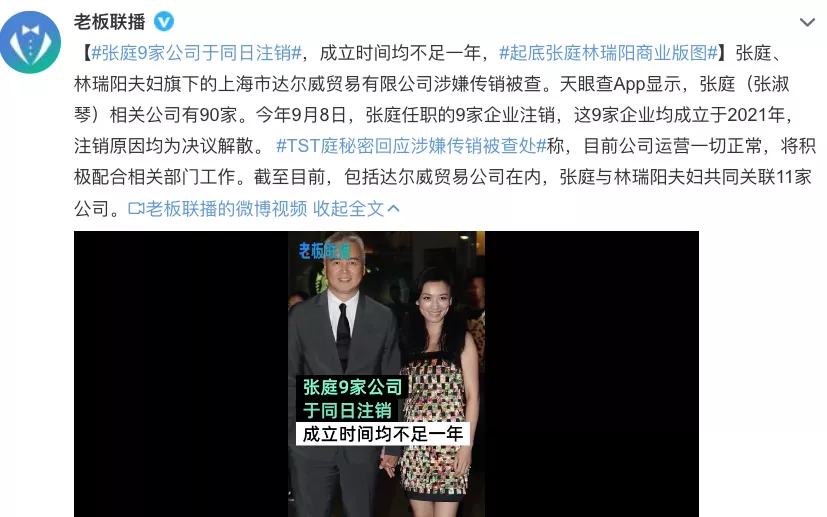827x517 pixels.
Task: Click the woman in sequin dress in video
Action: [x=440, y=390]
